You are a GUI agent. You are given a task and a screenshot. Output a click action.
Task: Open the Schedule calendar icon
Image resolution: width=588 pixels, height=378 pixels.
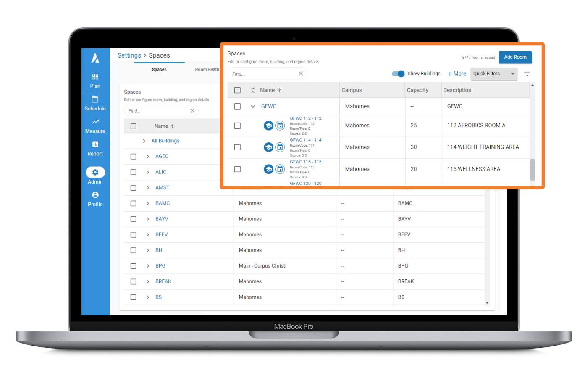pos(95,100)
